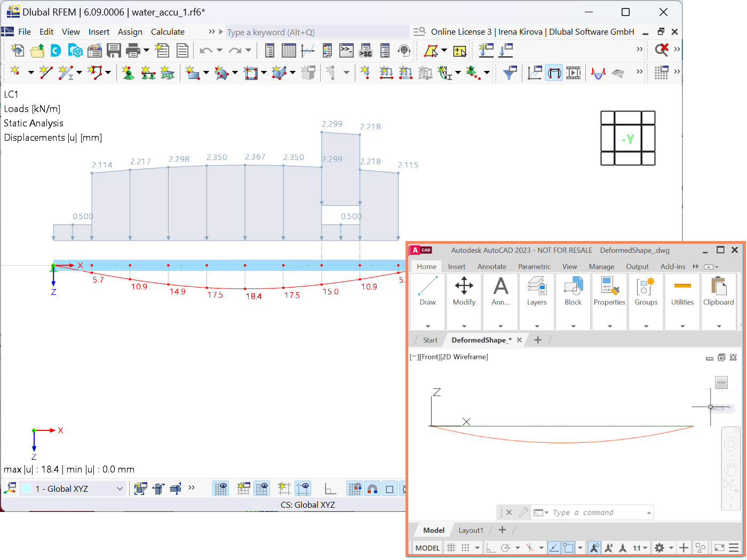Switch to the Annotate ribbon tab
747x560 pixels.
tap(491, 266)
